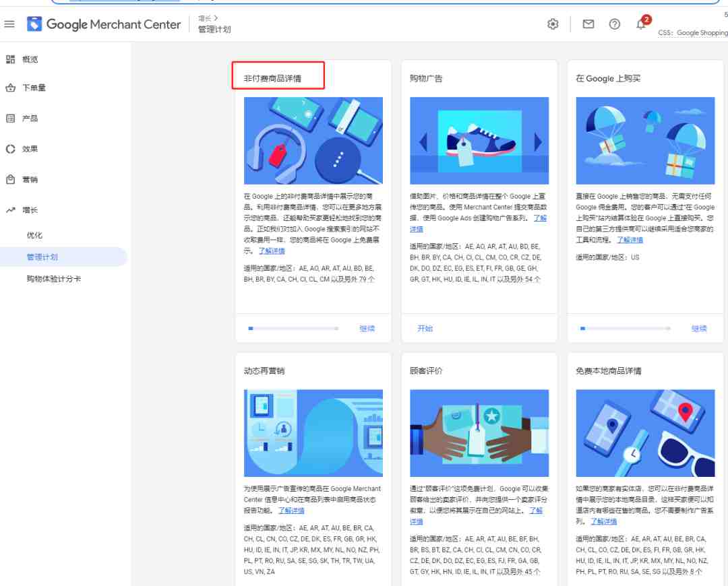This screenshot has height=586, width=728.
Task: Click the 适用的国家/地区: US text
Action: click(607, 257)
